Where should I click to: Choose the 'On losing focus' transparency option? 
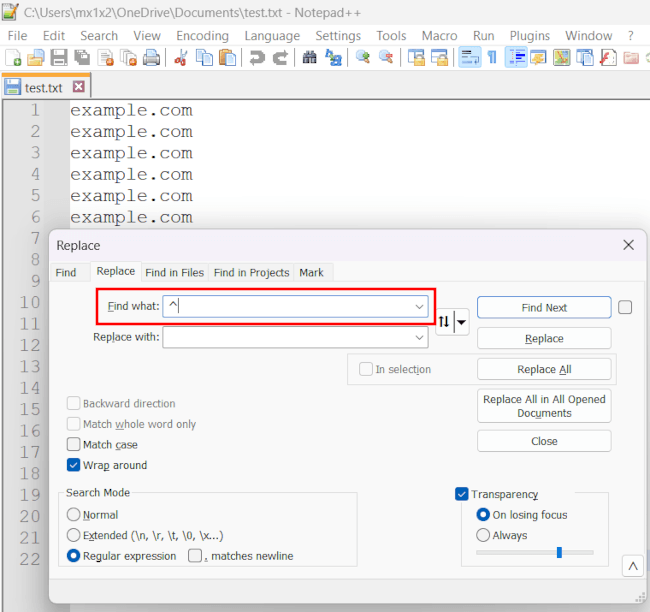tap(483, 515)
